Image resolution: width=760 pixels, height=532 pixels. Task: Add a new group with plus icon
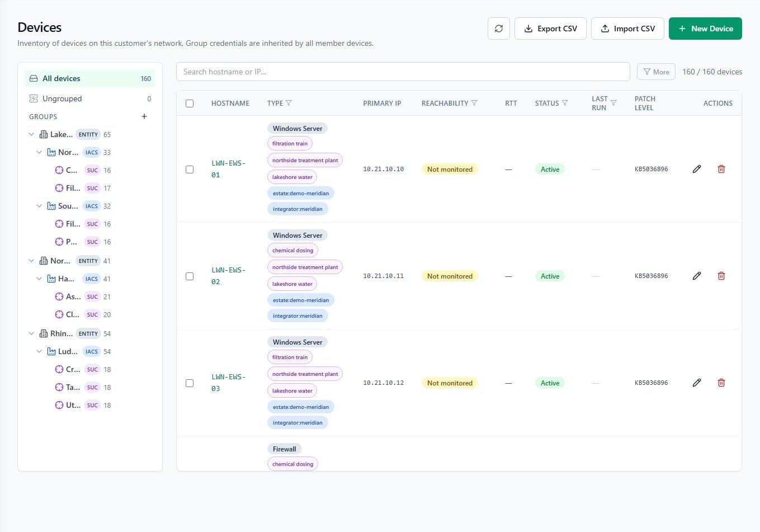point(144,116)
